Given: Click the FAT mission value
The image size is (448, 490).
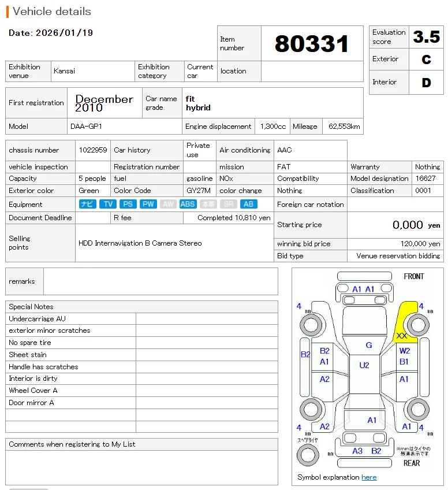Looking at the screenshot, I should [283, 167].
